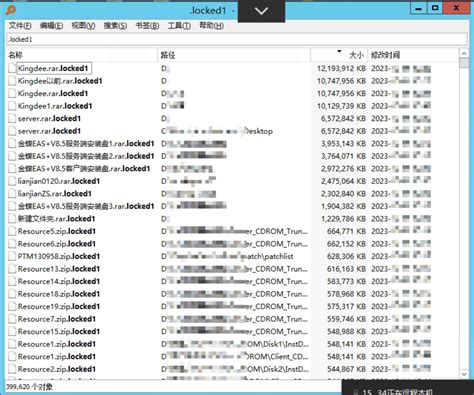Click the path ending in ROM\Client_CD...

[235, 357]
